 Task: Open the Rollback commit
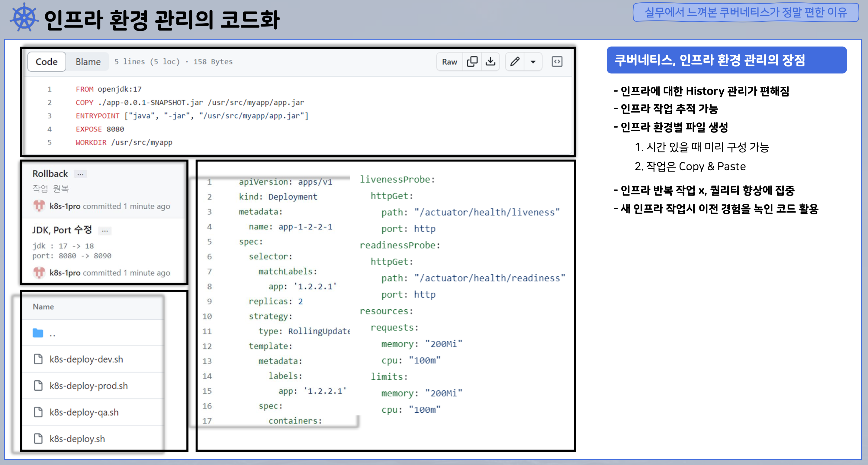(x=50, y=174)
